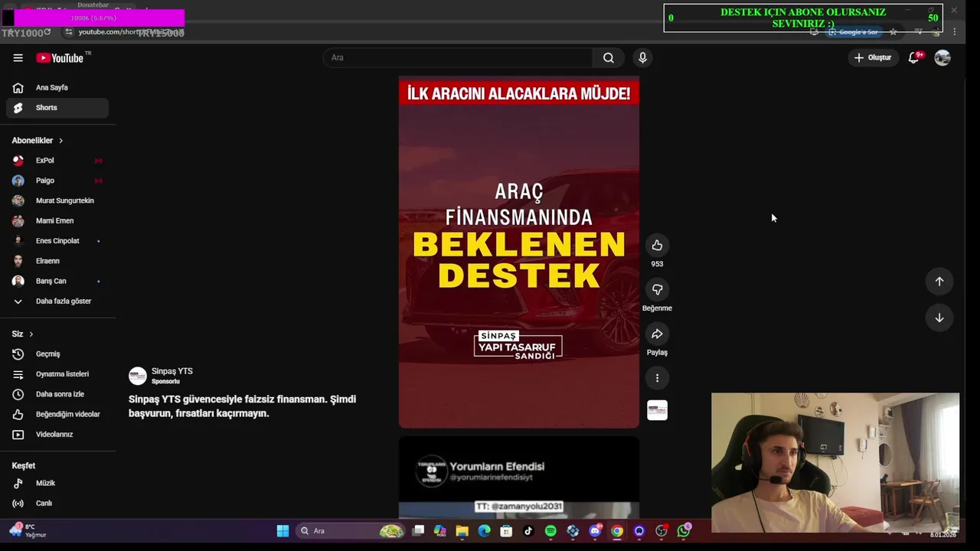Open the notifications bell

point(914,57)
